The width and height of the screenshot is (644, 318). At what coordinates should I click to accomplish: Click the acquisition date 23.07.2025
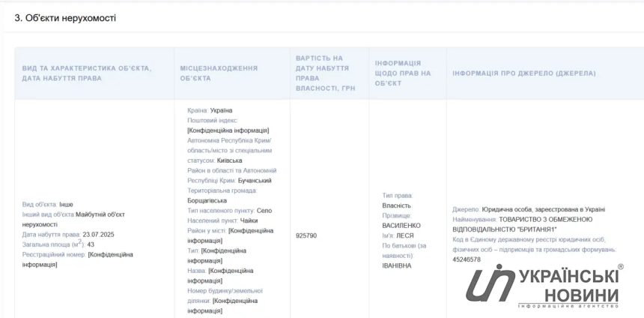pyautogui.click(x=97, y=234)
